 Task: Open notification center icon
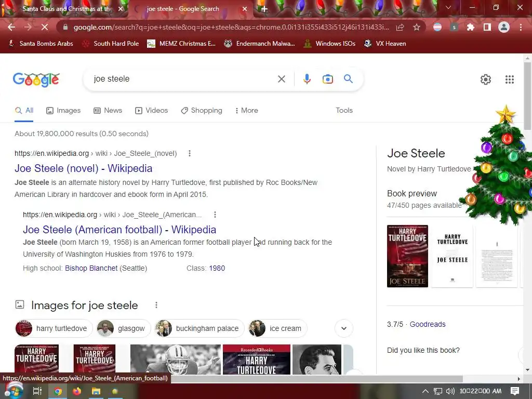pos(515,391)
